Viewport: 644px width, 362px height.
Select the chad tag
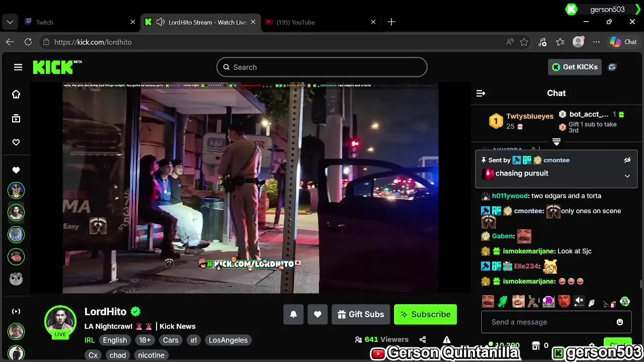[x=118, y=355]
